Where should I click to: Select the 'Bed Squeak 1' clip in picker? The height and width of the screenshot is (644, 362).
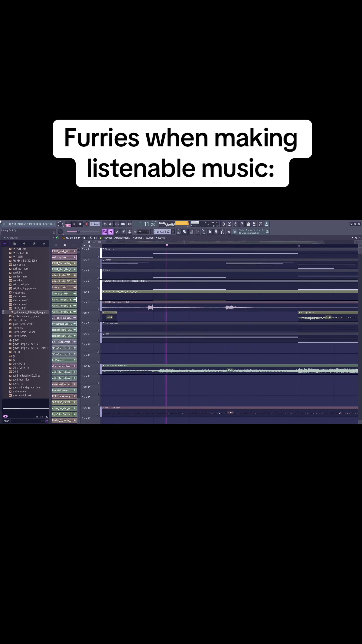pos(62,360)
